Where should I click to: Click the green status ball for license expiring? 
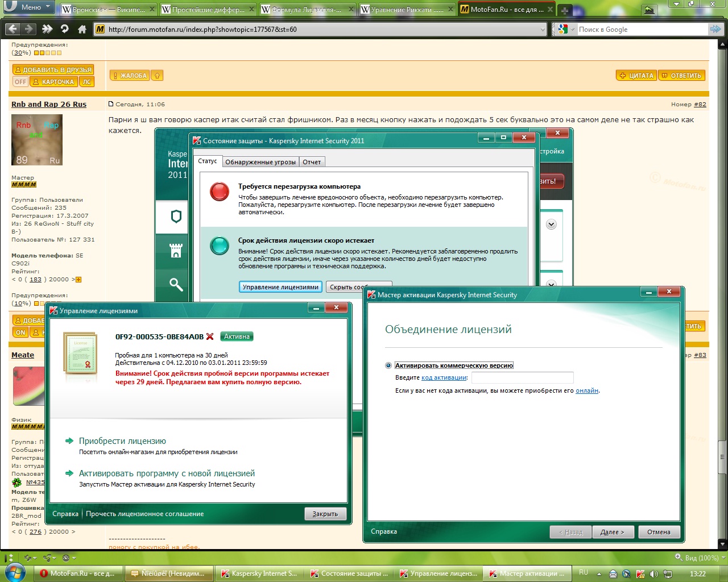(x=220, y=246)
